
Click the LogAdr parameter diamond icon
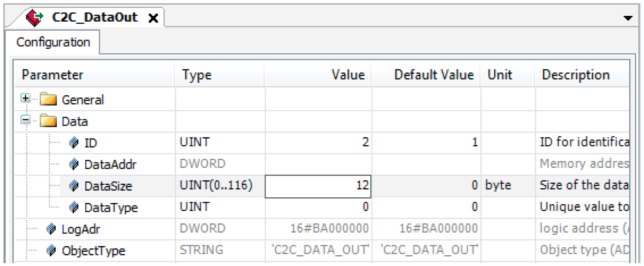point(51,229)
